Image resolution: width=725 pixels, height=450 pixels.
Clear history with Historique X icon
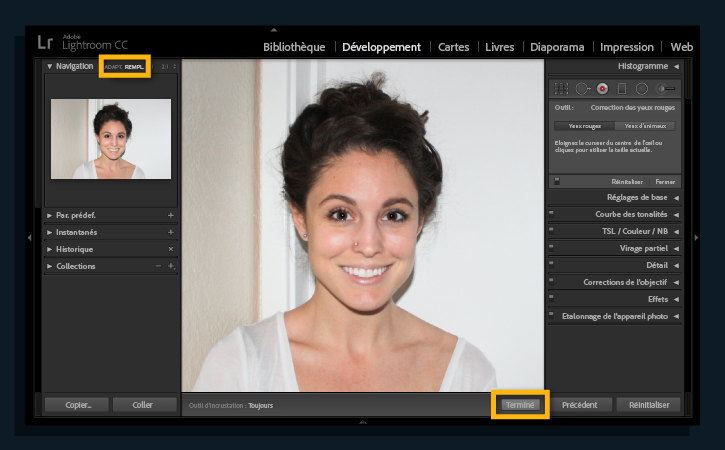[x=171, y=249]
